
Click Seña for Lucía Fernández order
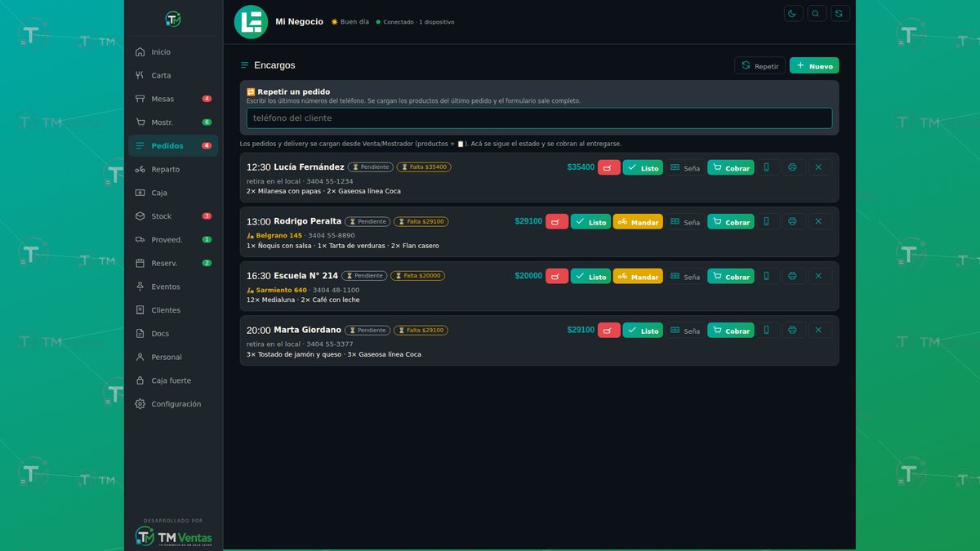click(685, 167)
